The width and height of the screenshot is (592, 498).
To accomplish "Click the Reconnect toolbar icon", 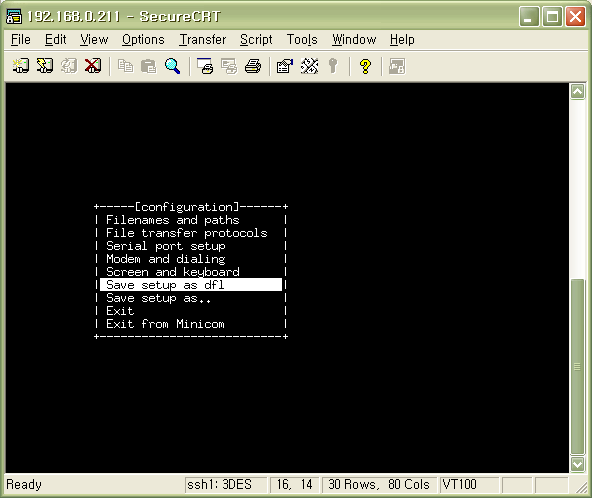I will [69, 66].
